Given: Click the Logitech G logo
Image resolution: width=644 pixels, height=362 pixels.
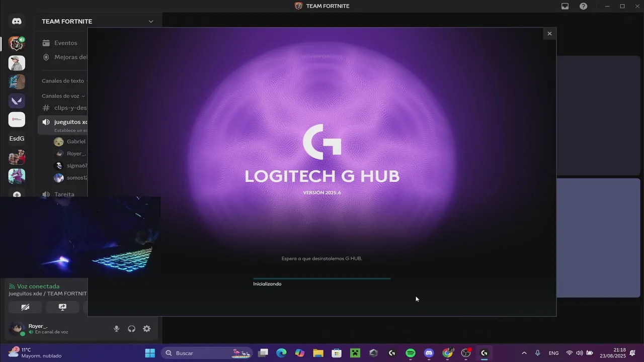Looking at the screenshot, I should tap(322, 143).
